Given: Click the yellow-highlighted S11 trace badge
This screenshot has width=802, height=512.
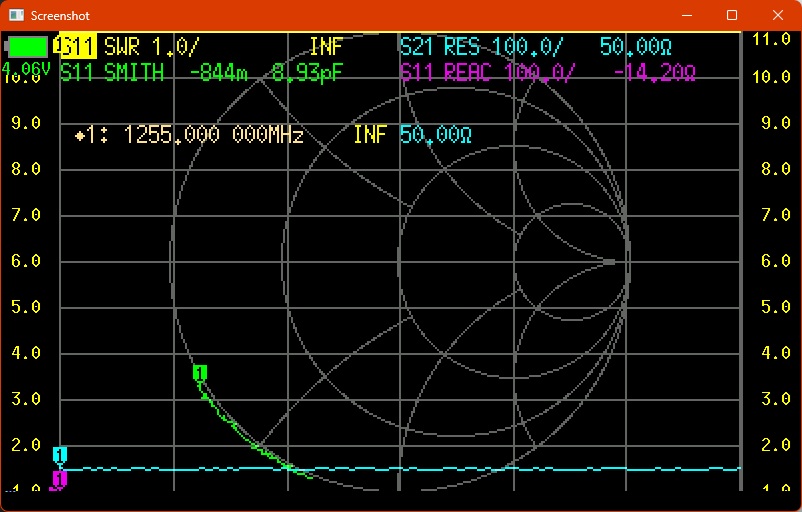Looking at the screenshot, I should point(76,46).
